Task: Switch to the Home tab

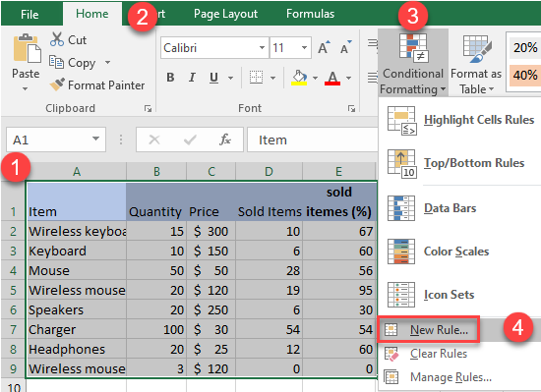Action: click(x=92, y=14)
